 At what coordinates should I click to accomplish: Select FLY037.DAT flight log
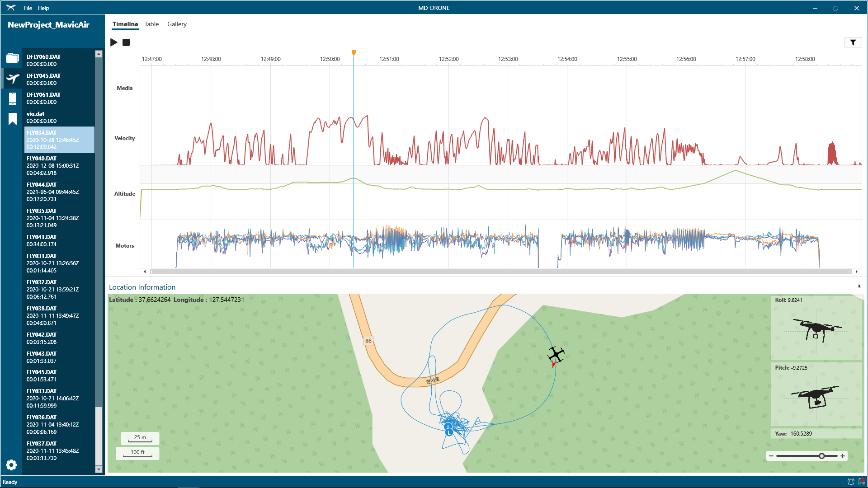point(59,450)
